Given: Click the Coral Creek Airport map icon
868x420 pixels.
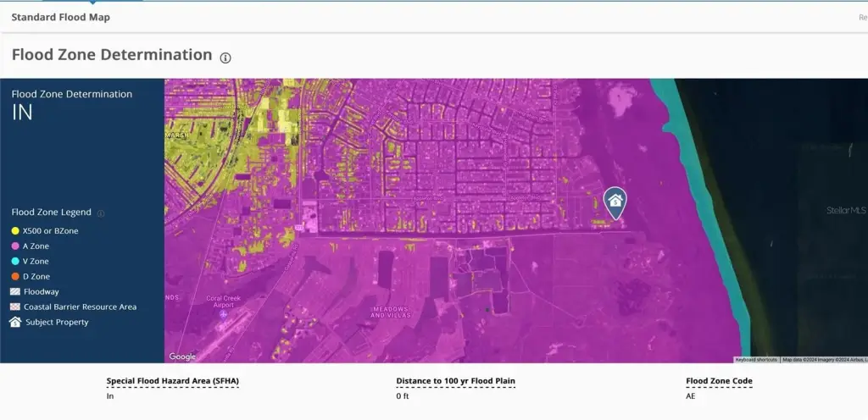Looking at the screenshot, I should [223, 314].
